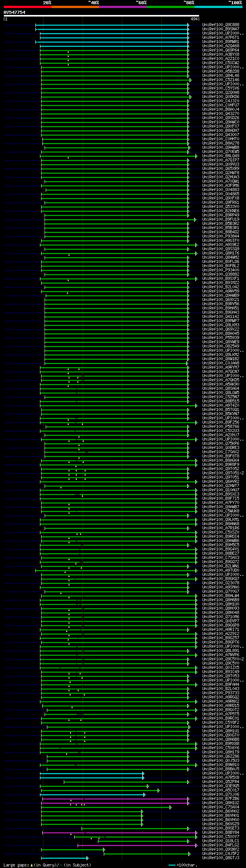The height and width of the screenshot is (868, 246).
Task: Click the UniRef100_A7QIP7 label
Action: click(x=221, y=160)
